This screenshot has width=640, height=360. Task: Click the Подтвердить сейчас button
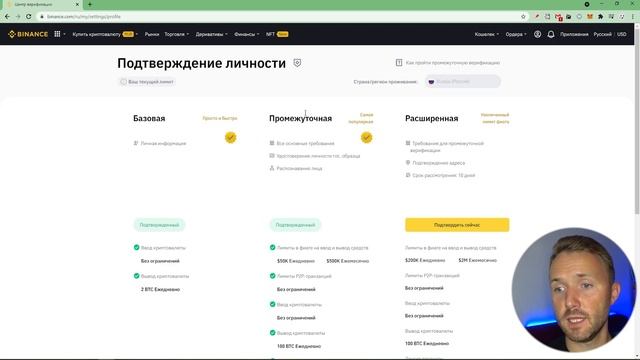[x=457, y=225]
